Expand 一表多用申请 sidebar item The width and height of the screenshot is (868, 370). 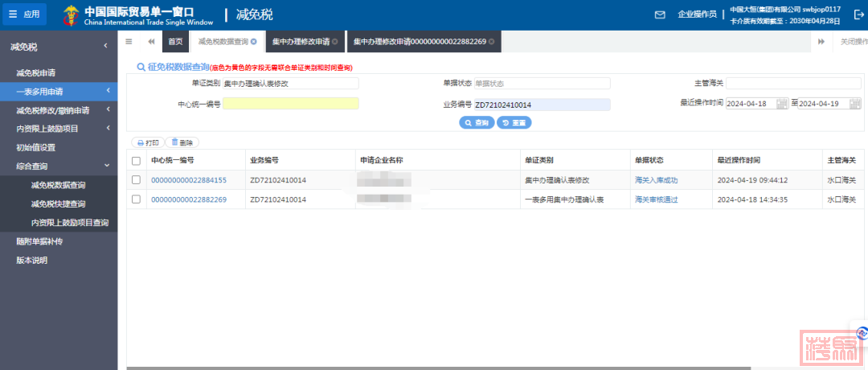pos(59,92)
